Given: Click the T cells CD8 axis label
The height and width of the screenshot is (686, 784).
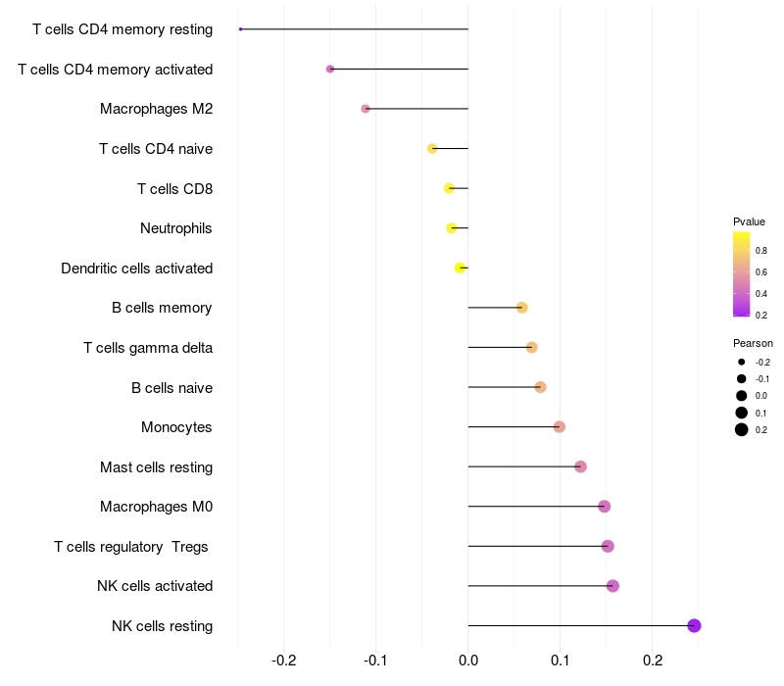Looking at the screenshot, I should tap(174, 188).
